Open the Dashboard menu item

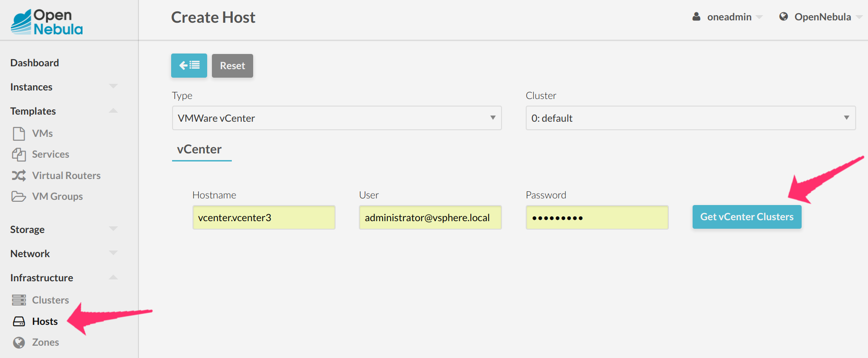click(x=35, y=63)
